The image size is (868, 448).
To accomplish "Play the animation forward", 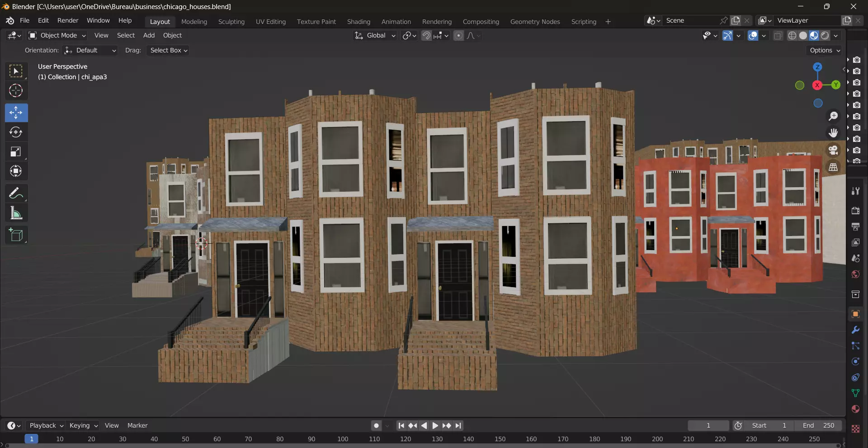I will coord(435,426).
